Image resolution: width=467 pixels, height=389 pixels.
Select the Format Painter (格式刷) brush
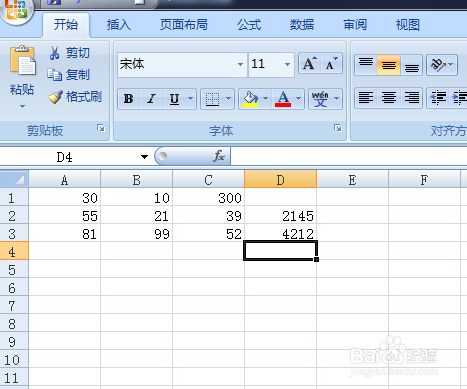(x=55, y=97)
